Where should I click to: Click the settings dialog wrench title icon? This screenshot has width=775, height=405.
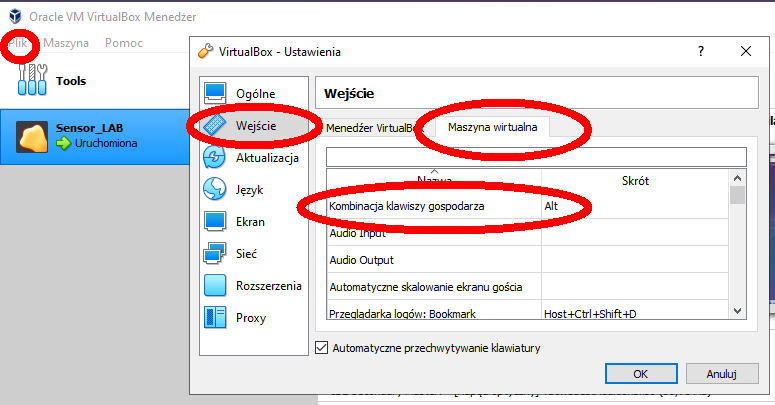coord(205,51)
